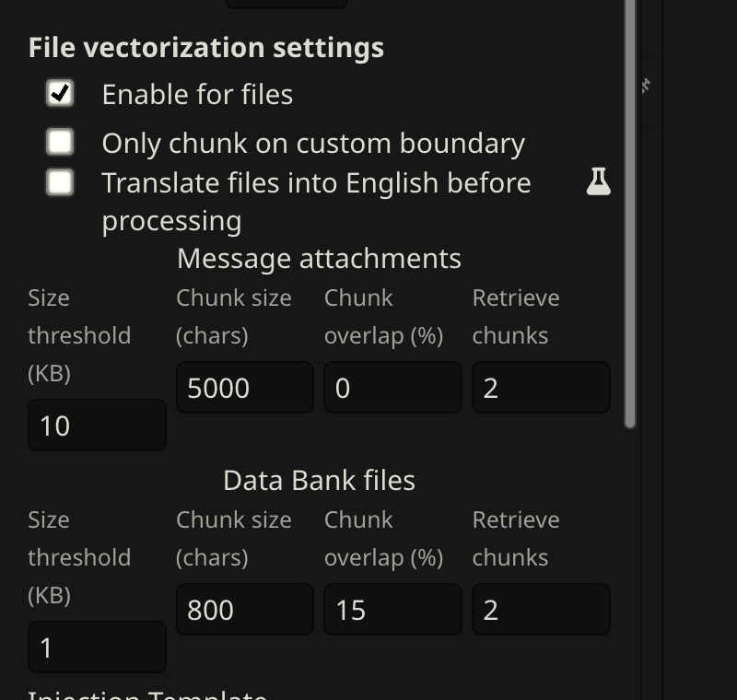This screenshot has width=737, height=700.
Task: Click the Enable for files label text
Action: pyautogui.click(x=197, y=94)
